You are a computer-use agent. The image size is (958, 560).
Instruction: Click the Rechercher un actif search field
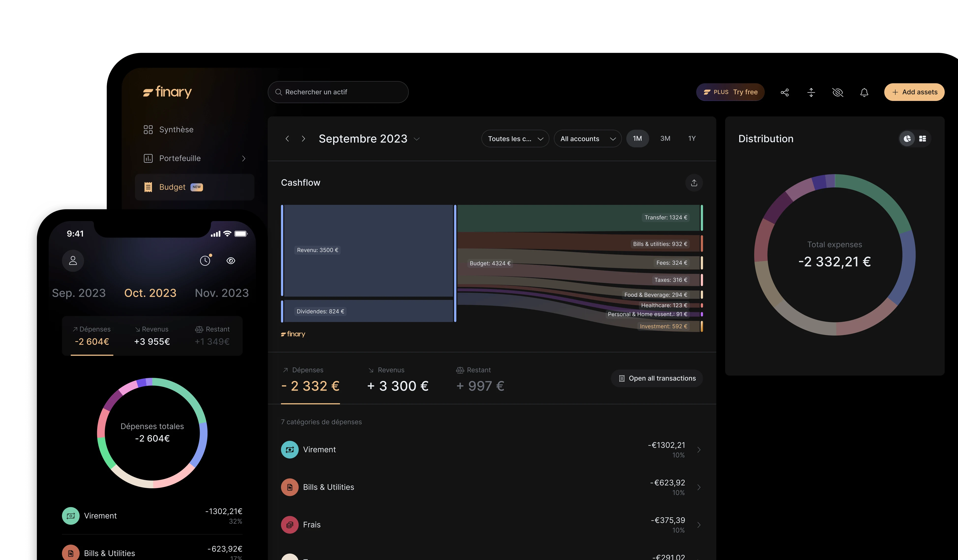point(338,92)
